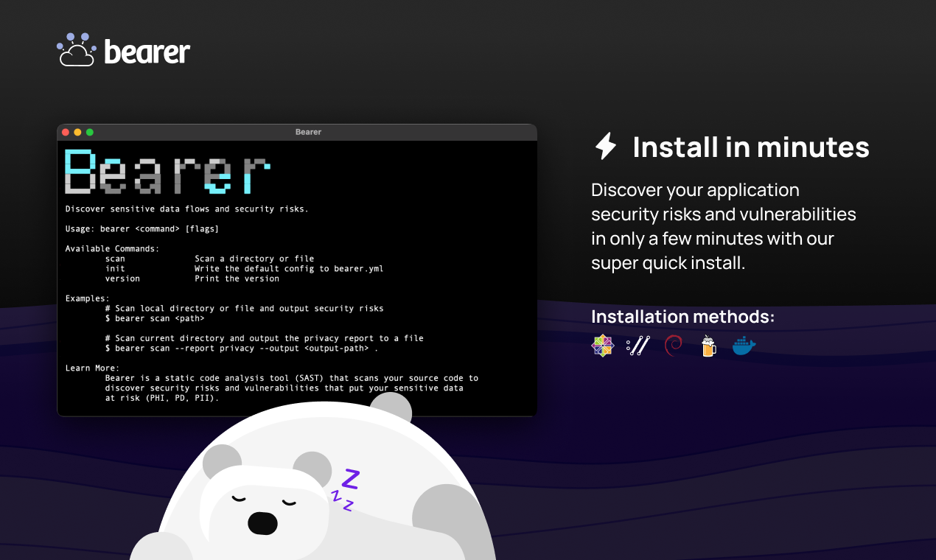This screenshot has width=936, height=560.
Task: Select the Debian swirl installation icon
Action: tap(673, 346)
